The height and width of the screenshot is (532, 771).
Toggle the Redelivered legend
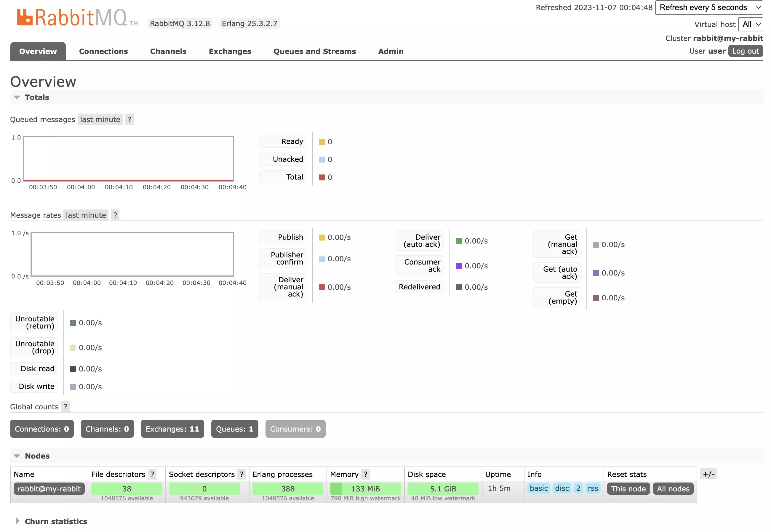(420, 287)
